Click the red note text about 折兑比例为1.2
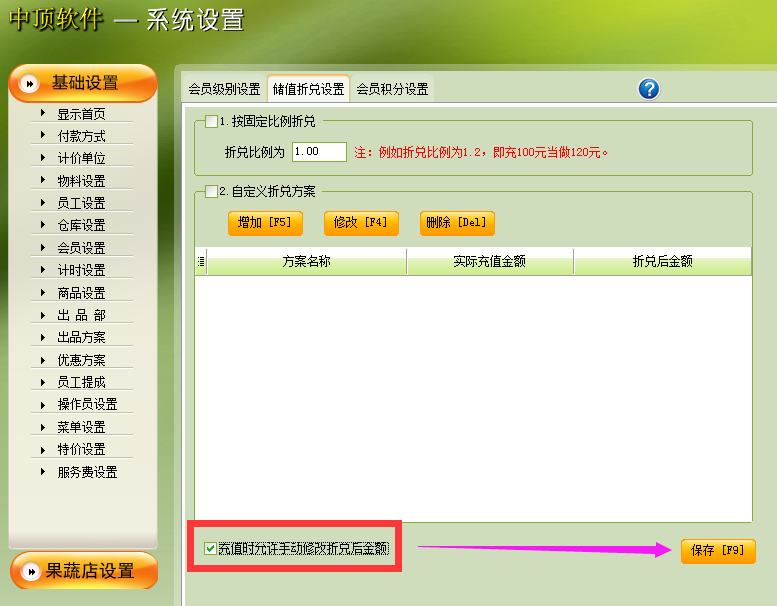Image resolution: width=777 pixels, height=606 pixels. point(481,152)
